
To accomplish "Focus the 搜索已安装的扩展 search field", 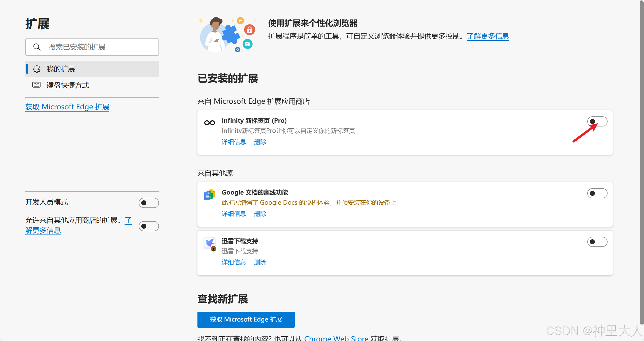I will pyautogui.click(x=101, y=47).
